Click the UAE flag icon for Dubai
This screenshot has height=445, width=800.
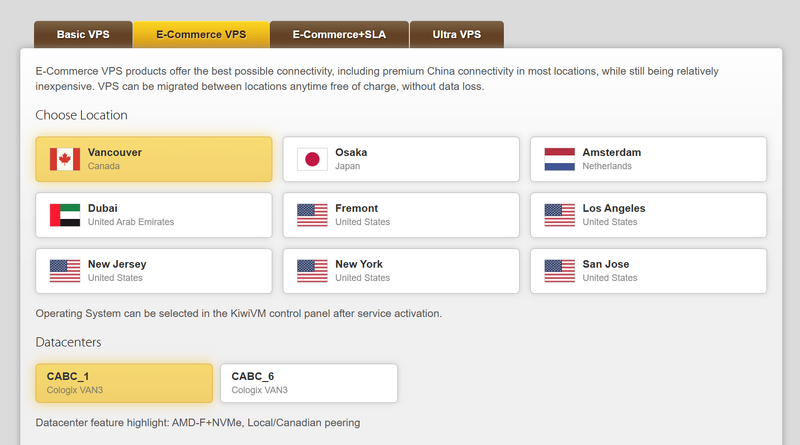pyautogui.click(x=65, y=215)
